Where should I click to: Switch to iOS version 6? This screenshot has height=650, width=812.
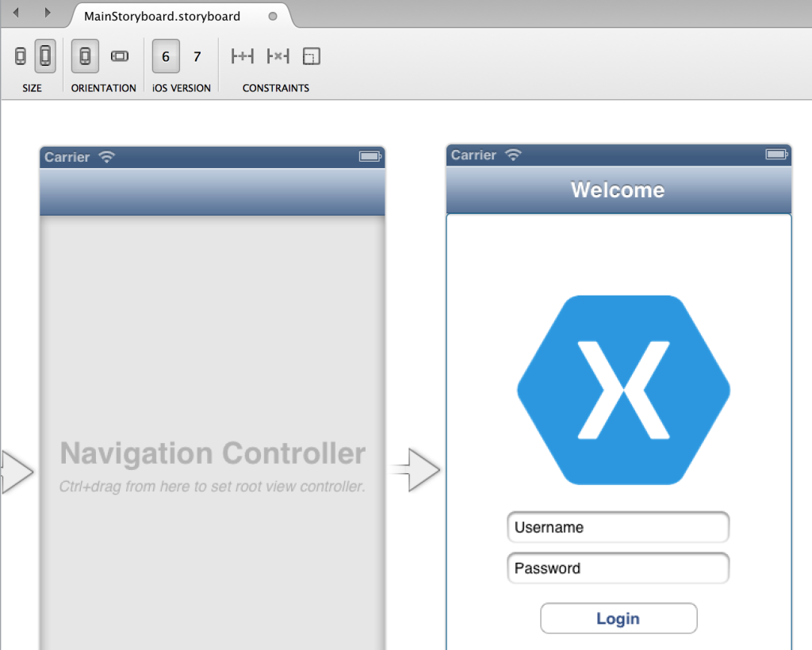click(x=166, y=56)
